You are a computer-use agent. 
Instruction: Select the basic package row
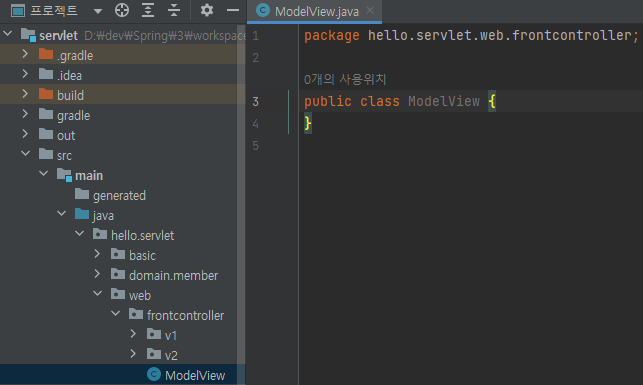pos(123,255)
